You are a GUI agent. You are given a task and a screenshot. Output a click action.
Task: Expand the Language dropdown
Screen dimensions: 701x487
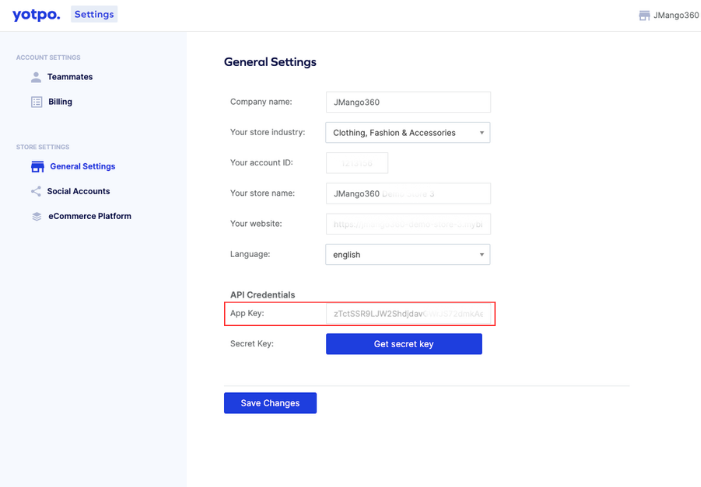408,254
